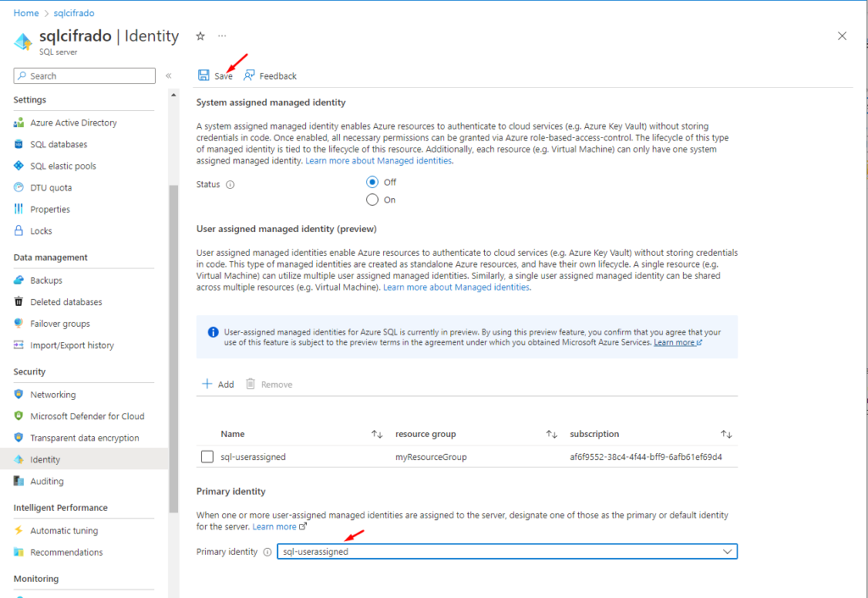Screen dimensions: 868x598
Task: Open the ellipsis more options menu
Action: tap(222, 36)
